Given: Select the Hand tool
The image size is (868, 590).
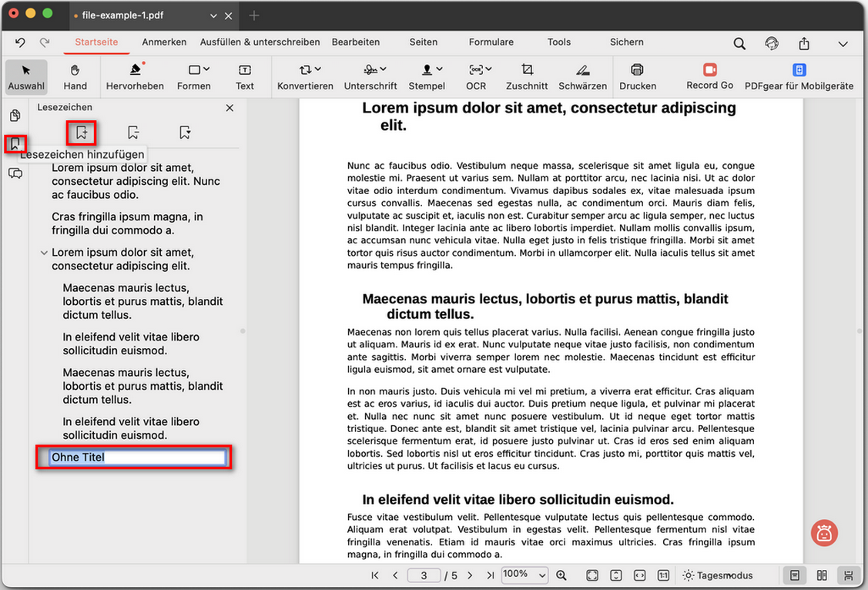Looking at the screenshot, I should point(75,77).
